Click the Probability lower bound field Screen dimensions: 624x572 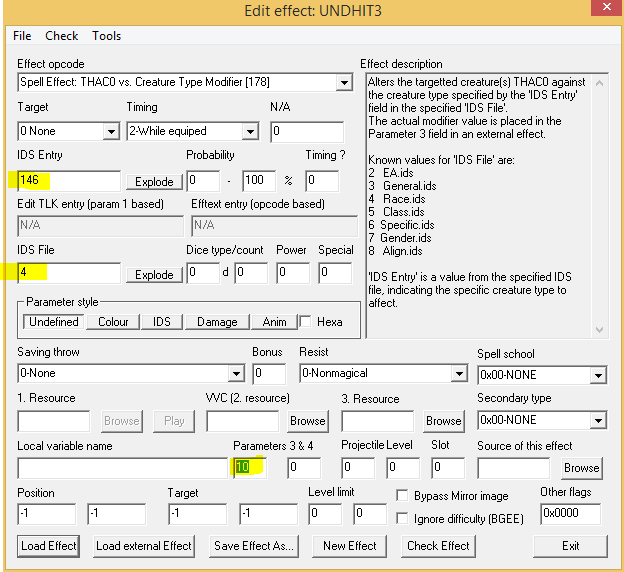(x=203, y=181)
